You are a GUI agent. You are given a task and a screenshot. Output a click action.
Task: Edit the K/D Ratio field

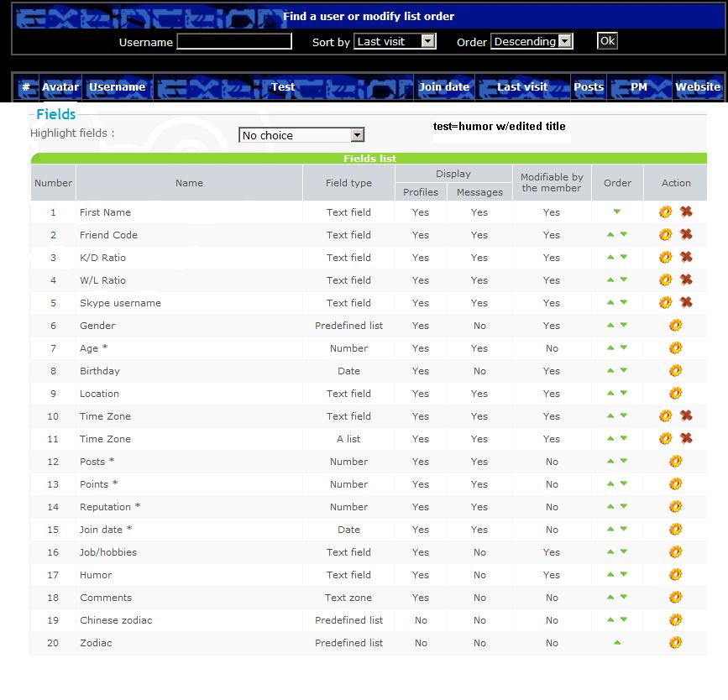pos(665,258)
